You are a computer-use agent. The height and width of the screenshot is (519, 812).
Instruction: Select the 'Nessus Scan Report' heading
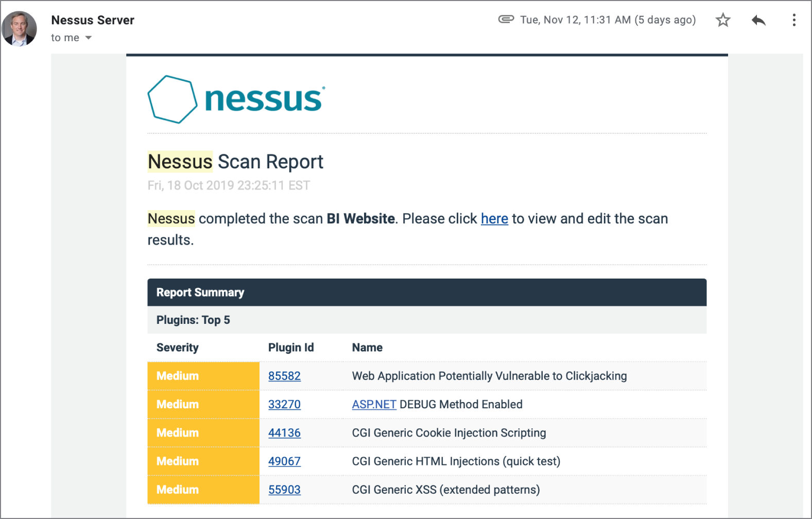[x=235, y=162]
